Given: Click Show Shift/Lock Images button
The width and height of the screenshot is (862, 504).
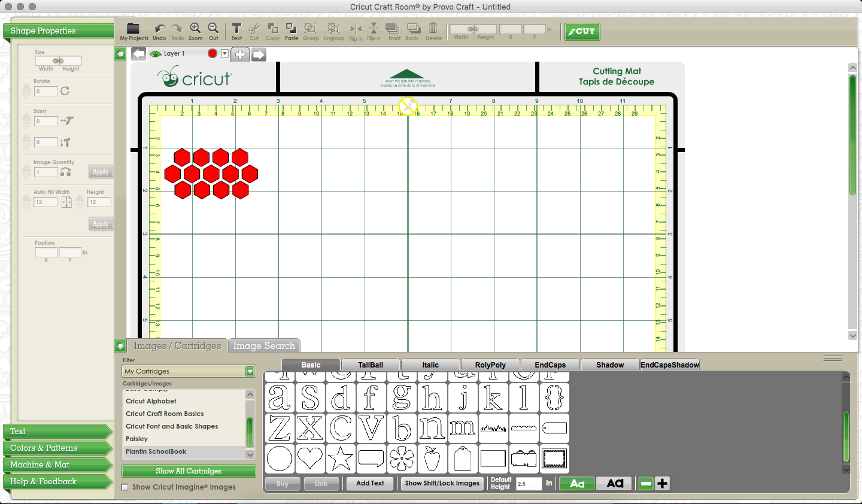Looking at the screenshot, I should (x=442, y=483).
